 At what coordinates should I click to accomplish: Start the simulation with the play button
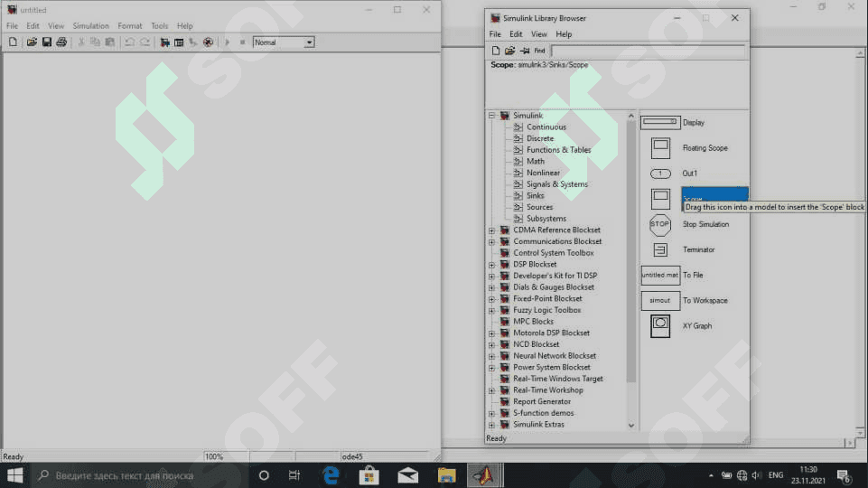[227, 42]
